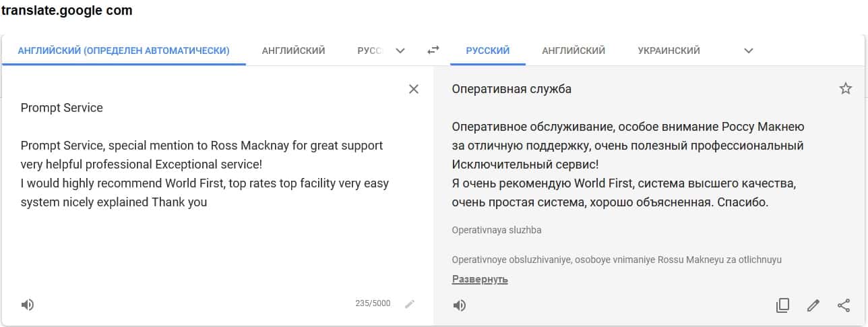Expand the source language list dropdown
The width and height of the screenshot is (868, 327).
click(400, 51)
